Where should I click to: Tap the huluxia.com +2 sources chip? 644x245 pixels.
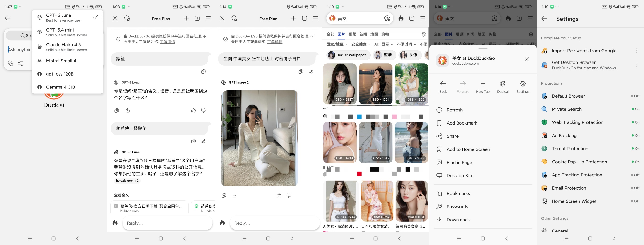127,181
